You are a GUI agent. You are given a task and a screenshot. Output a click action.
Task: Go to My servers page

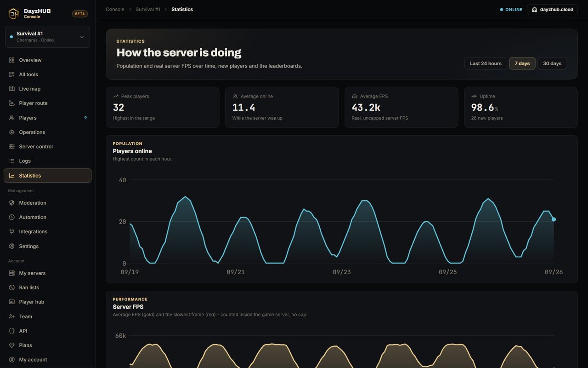coord(47,273)
